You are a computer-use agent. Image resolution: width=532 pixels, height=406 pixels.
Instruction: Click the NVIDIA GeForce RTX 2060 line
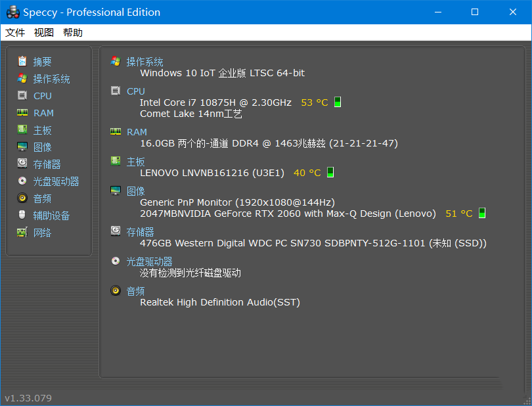pos(288,214)
